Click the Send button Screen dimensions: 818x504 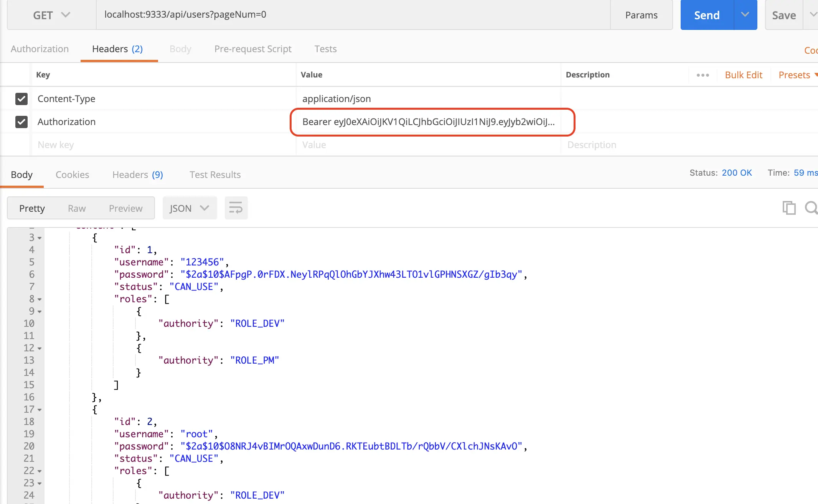pyautogui.click(x=706, y=15)
